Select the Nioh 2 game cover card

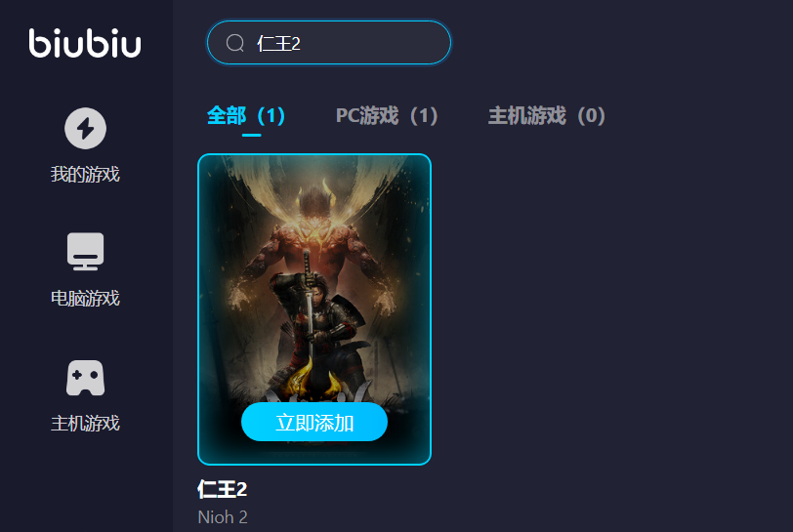[314, 309]
